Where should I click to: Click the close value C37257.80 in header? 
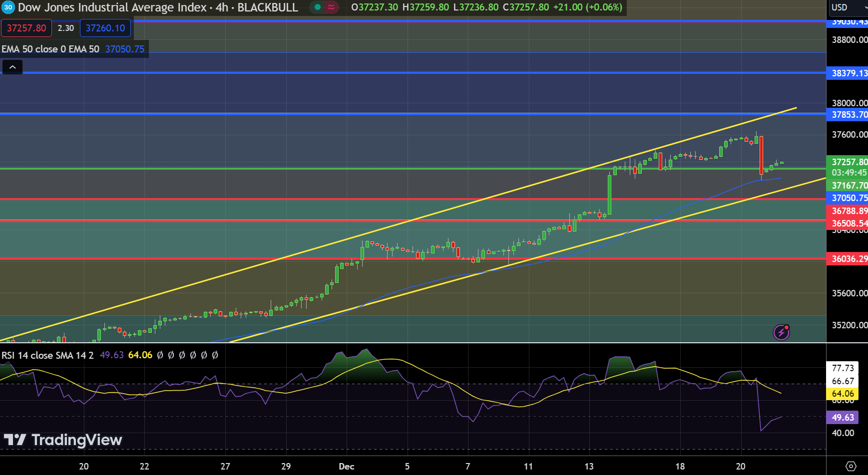point(526,7)
